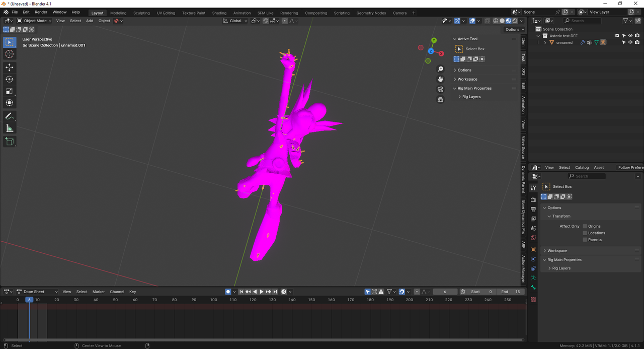Open the Output properties tab icon

tap(533, 209)
